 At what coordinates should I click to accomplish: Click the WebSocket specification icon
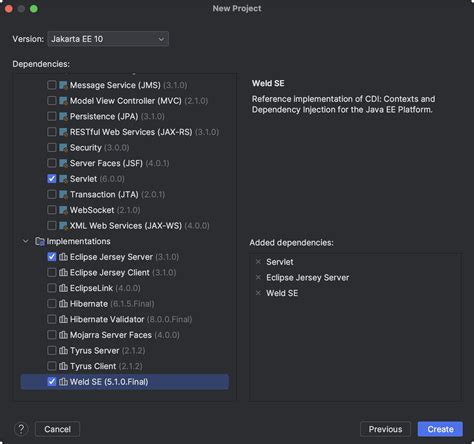[x=63, y=210]
